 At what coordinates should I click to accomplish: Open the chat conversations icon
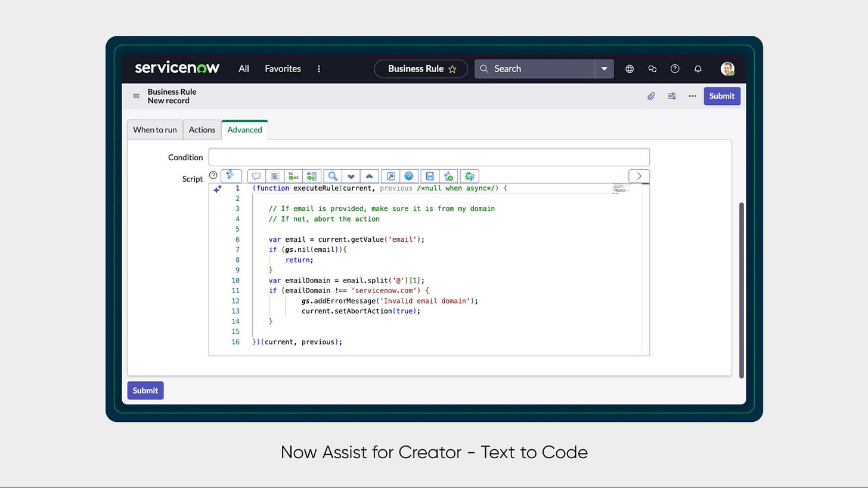[x=652, y=69]
